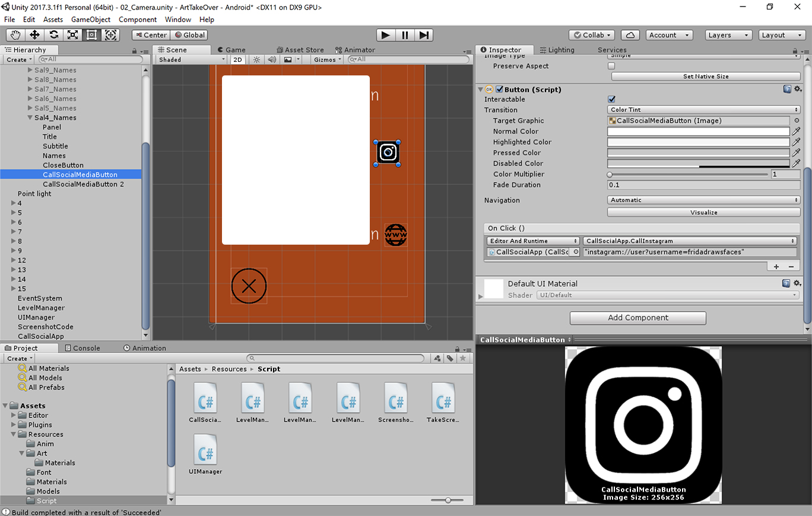
Task: Switch to the Console tab
Action: point(82,348)
